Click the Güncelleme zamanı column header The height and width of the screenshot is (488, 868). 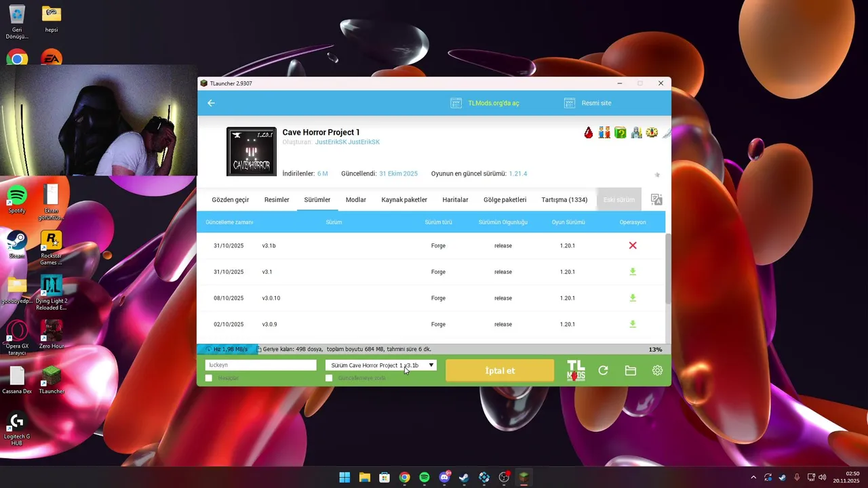229,222
